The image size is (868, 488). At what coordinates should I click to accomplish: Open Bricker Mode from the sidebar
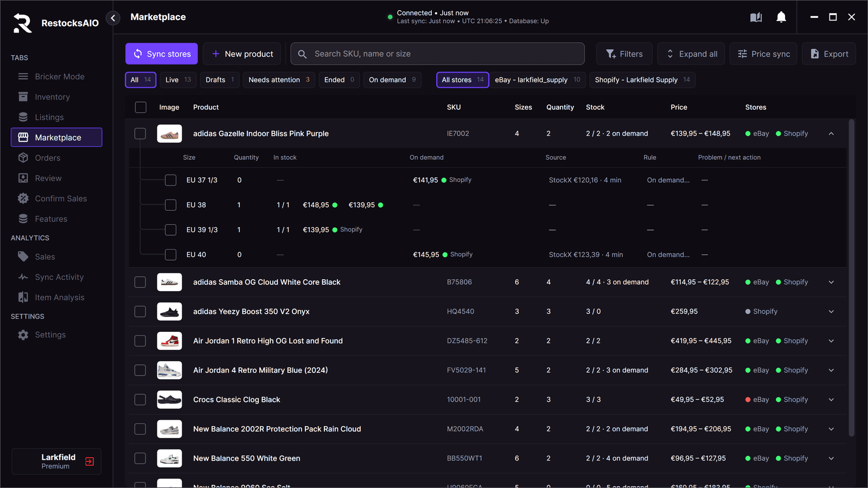[56, 76]
